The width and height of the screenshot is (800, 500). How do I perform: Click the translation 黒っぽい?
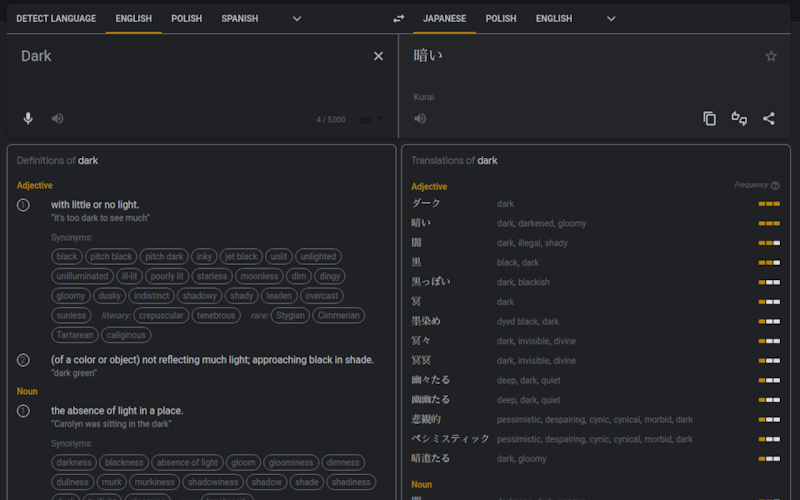click(431, 282)
